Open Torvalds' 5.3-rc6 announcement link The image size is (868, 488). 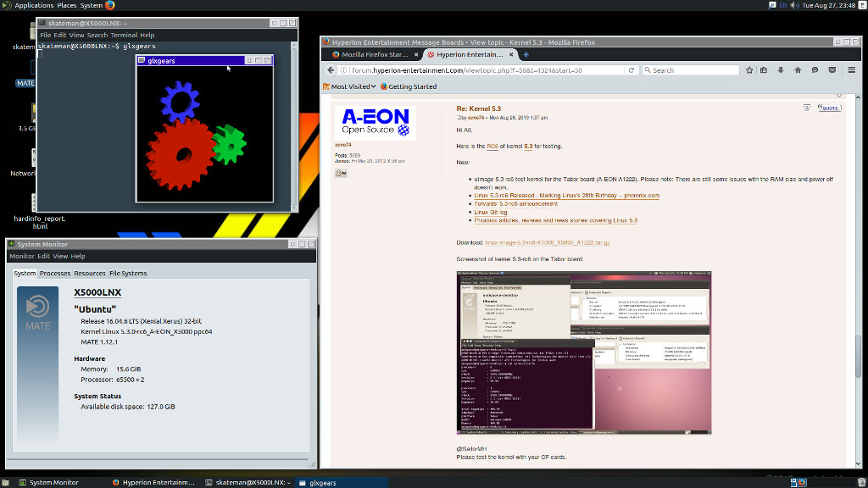click(515, 203)
